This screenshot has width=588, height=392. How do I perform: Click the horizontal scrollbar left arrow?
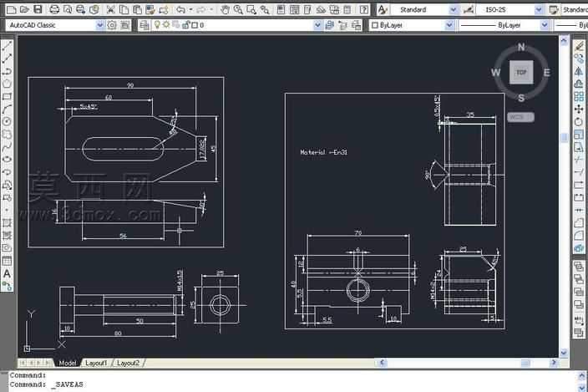pyautogui.click(x=382, y=363)
